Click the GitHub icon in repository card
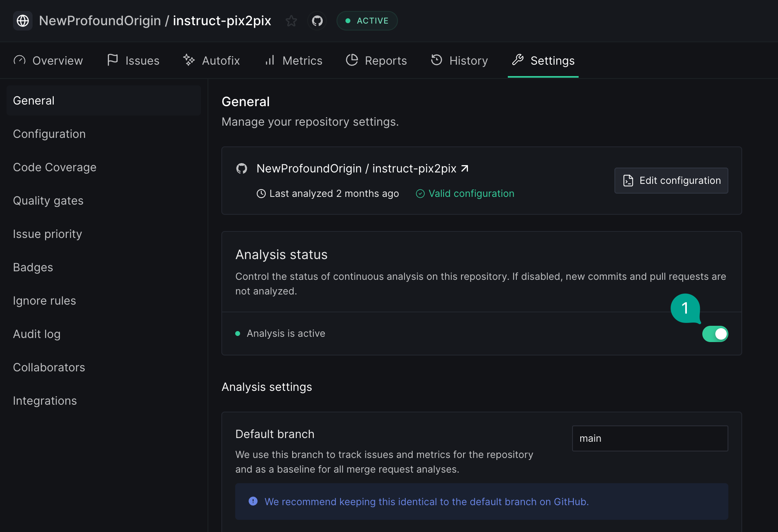The width and height of the screenshot is (778, 532). (242, 168)
